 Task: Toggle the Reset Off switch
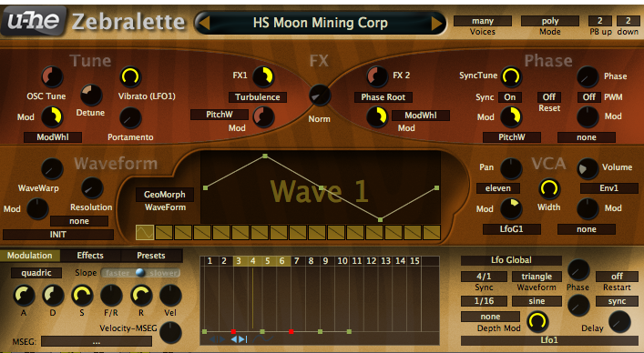tap(549, 97)
